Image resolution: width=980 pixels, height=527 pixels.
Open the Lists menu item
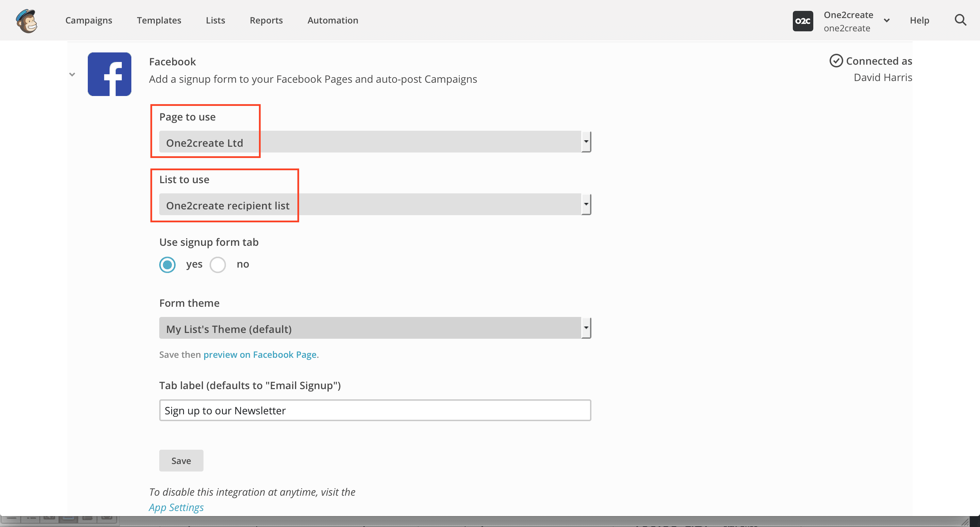[215, 20]
